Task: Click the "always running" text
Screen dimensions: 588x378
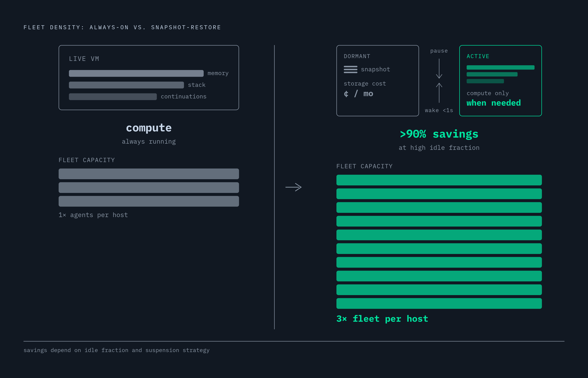Action: (x=149, y=142)
